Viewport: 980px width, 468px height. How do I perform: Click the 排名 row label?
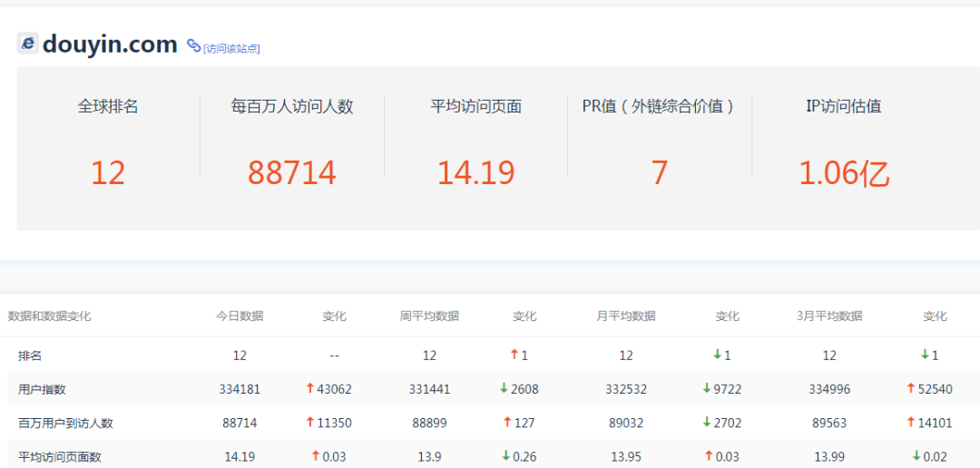30,356
